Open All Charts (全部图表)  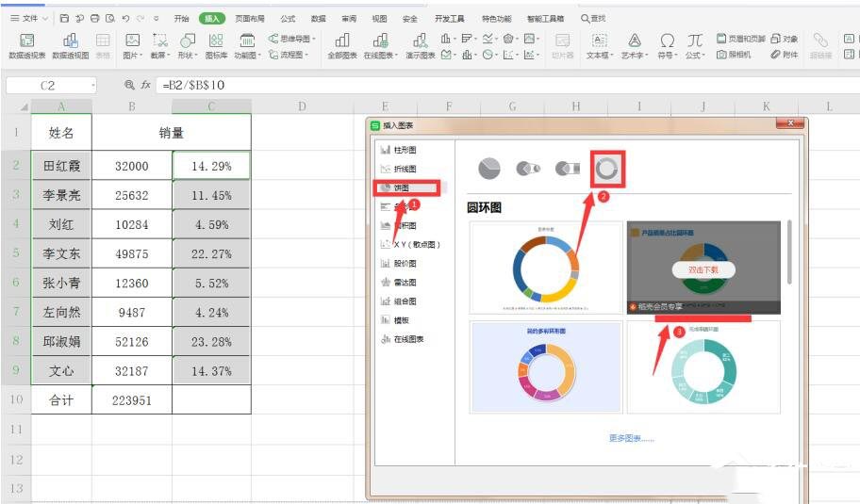(x=342, y=45)
